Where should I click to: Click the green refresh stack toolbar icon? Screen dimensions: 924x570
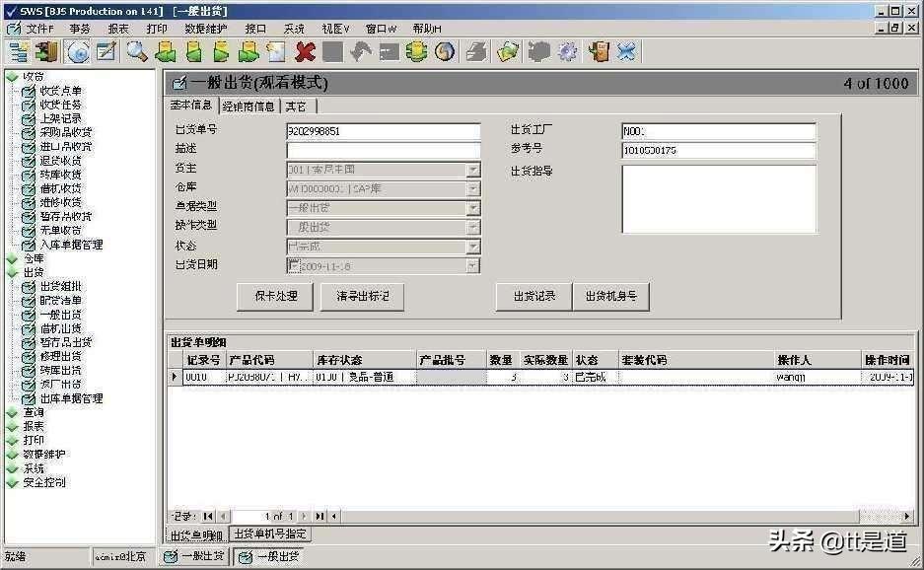pyautogui.click(x=416, y=52)
